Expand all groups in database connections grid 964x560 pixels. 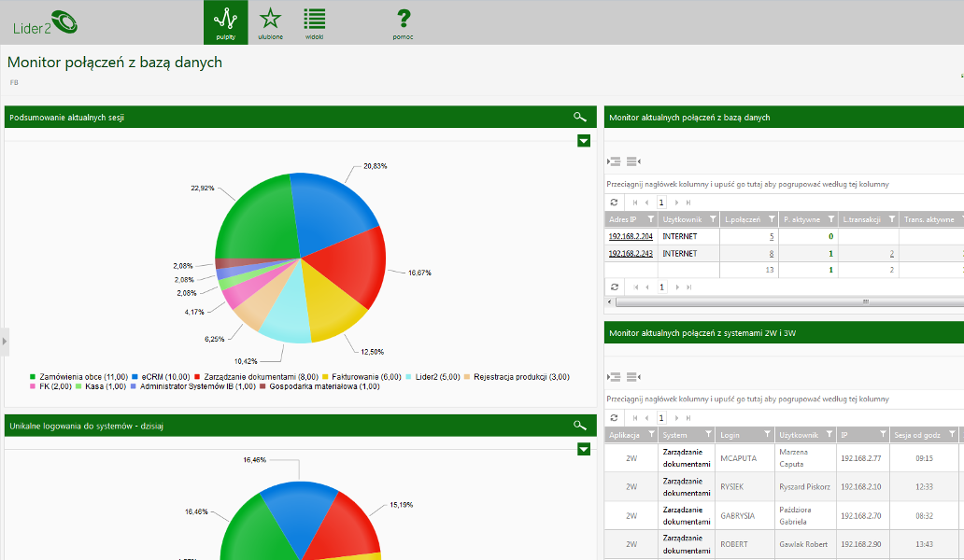[614, 161]
